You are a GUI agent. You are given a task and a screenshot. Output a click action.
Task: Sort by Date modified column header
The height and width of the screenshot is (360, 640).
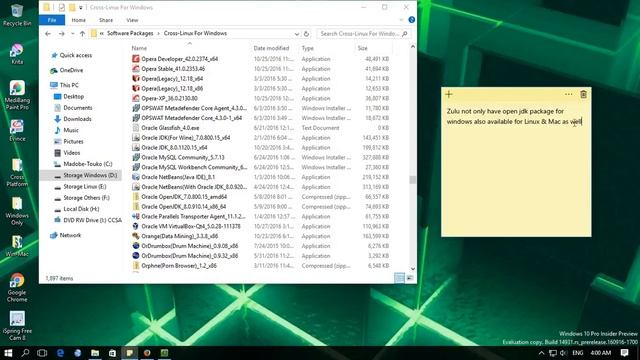pos(275,48)
